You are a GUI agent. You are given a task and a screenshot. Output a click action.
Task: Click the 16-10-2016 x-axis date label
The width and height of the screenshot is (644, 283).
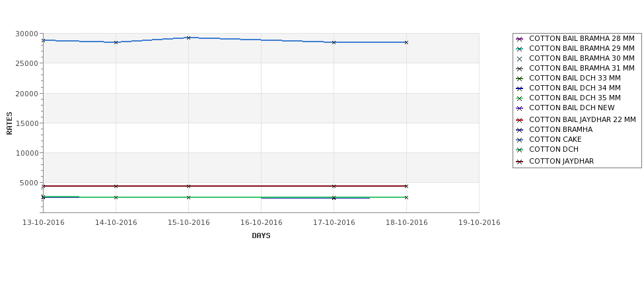click(261, 223)
